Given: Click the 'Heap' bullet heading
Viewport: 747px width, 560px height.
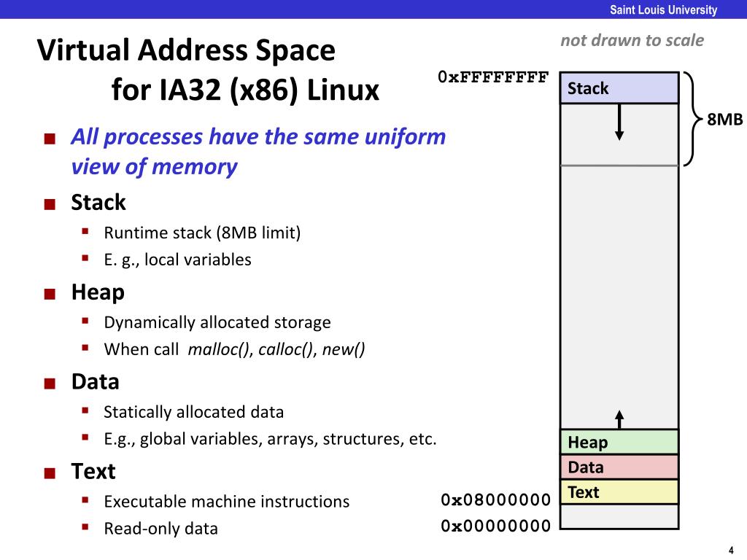Looking at the screenshot, I should (x=98, y=292).
